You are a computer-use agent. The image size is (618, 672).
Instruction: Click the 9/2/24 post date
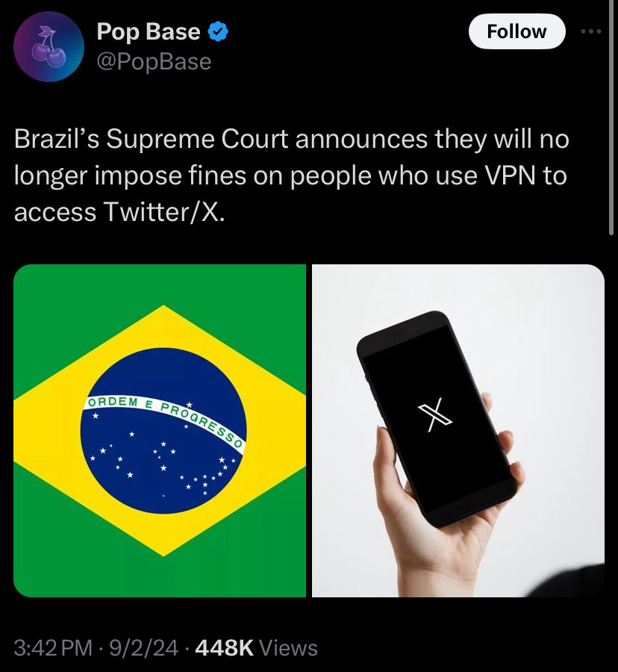pos(143,647)
